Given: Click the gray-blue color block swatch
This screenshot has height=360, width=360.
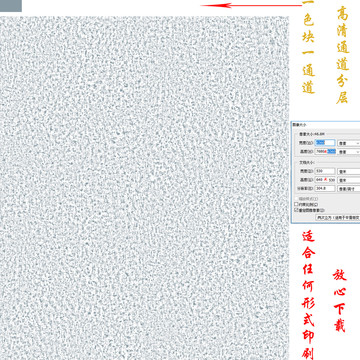Looking at the screenshot, I should click(x=11, y=6).
